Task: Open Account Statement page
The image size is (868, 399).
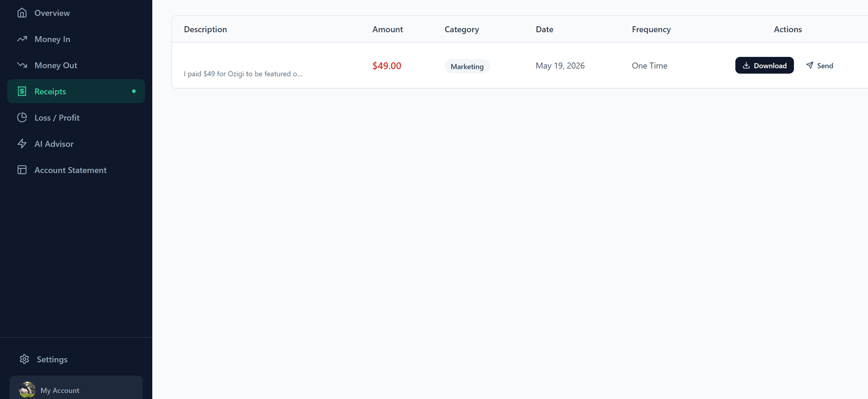Action: [76, 170]
